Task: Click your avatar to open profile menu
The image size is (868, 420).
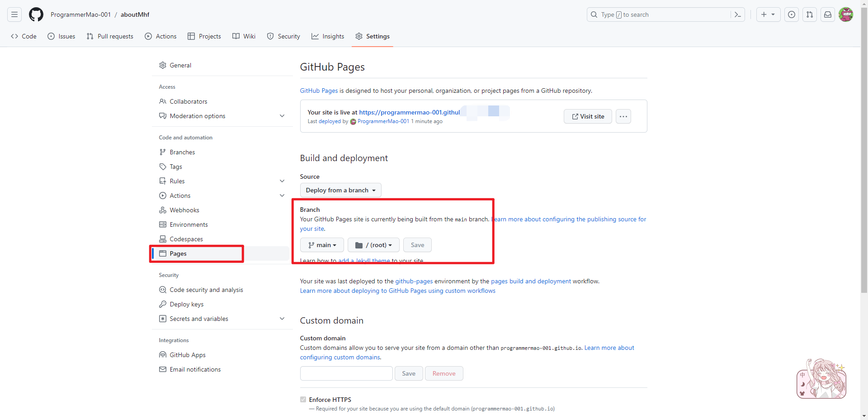Action: [x=846, y=14]
